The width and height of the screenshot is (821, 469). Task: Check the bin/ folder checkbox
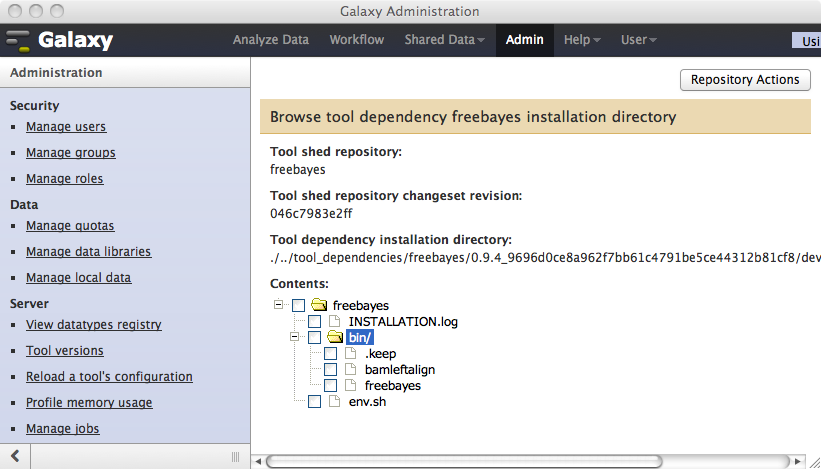314,337
